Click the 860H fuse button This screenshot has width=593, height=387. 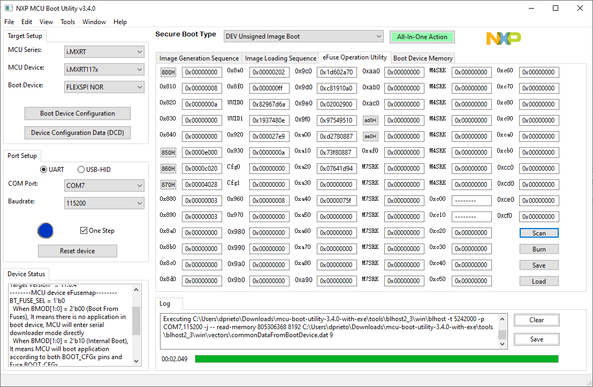tap(168, 168)
